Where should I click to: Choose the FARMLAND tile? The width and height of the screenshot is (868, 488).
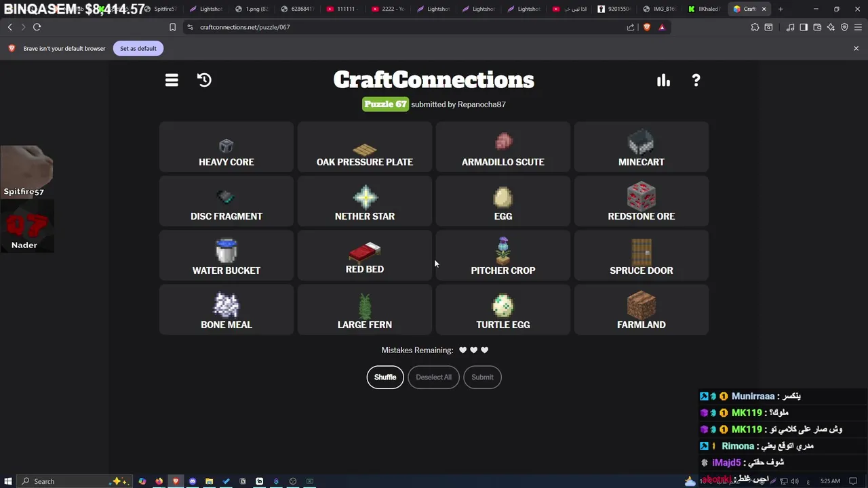click(x=642, y=310)
